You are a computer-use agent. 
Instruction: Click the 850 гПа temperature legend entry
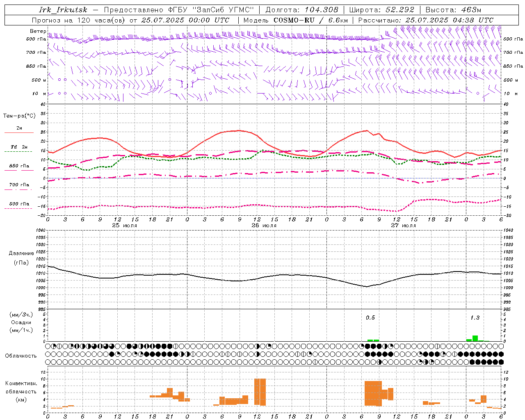coord(19,166)
